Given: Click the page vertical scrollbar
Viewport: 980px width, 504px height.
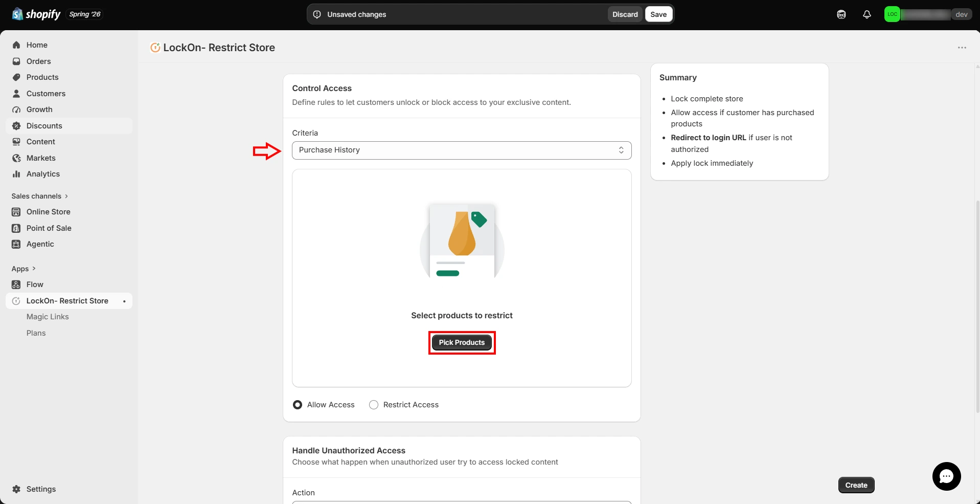Looking at the screenshot, I should click(x=977, y=307).
